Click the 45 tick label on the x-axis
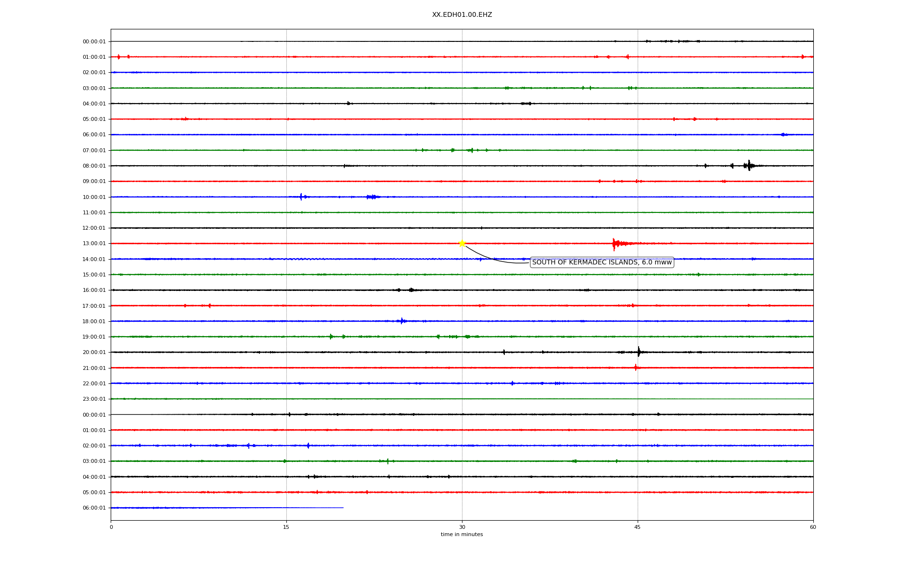 coord(638,527)
